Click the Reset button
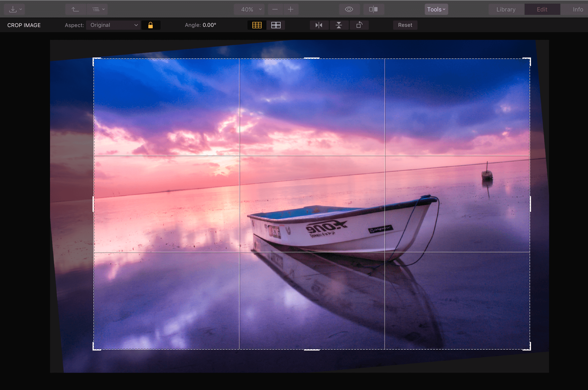 click(405, 25)
